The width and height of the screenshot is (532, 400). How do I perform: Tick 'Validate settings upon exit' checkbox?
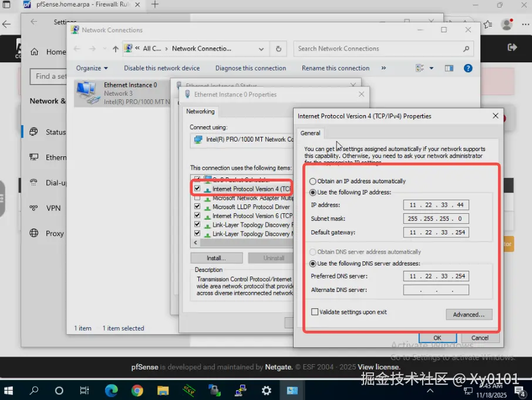pyautogui.click(x=315, y=312)
